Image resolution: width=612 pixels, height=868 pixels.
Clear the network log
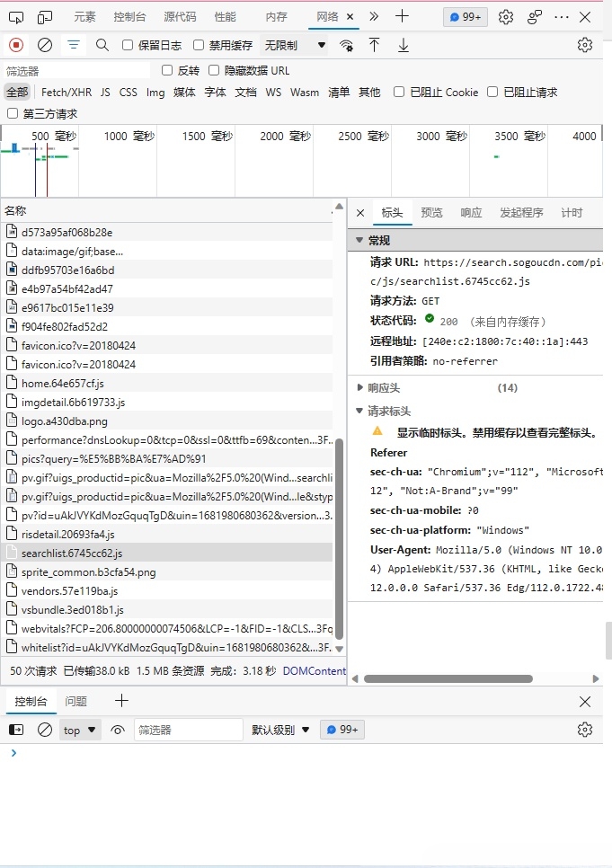click(45, 45)
